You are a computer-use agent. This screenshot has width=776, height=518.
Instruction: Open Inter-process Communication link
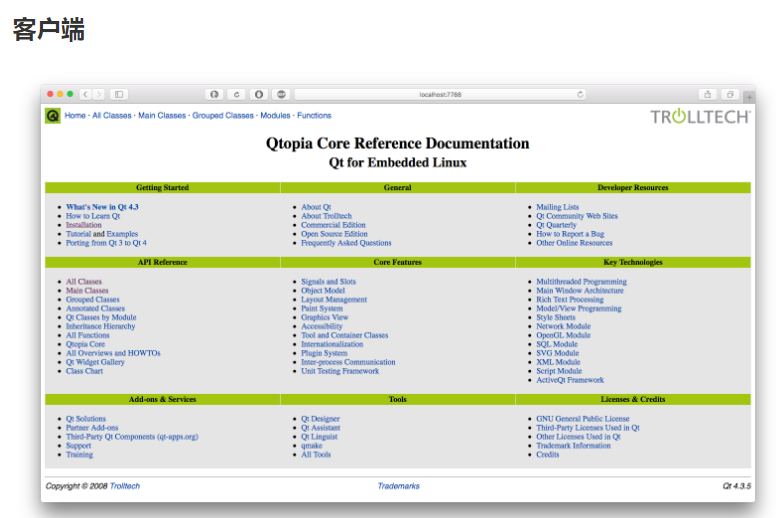point(348,362)
